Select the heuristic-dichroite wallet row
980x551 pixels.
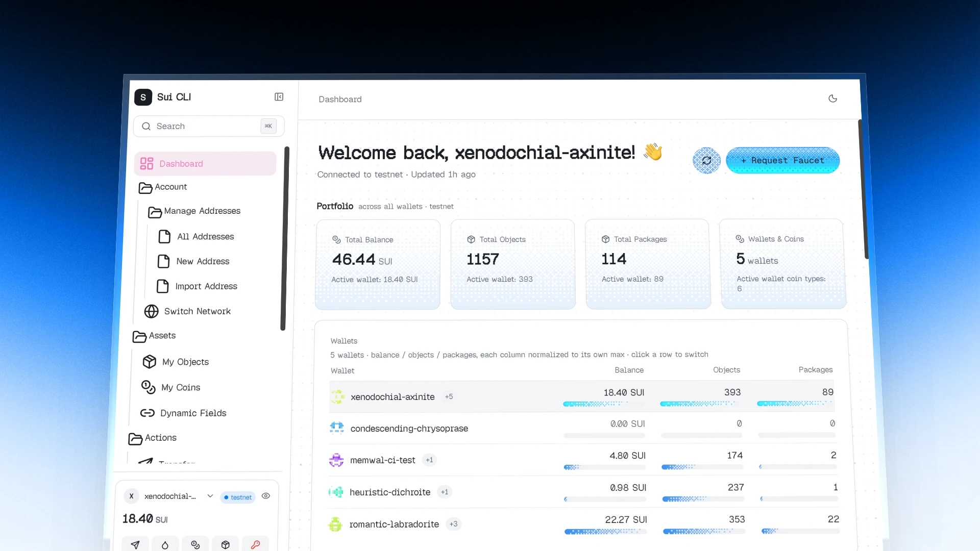point(583,492)
